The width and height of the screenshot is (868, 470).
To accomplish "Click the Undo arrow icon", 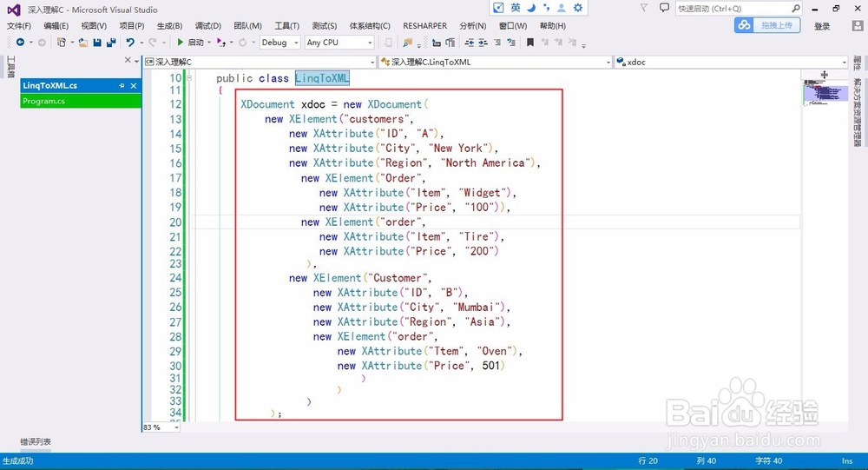I will (x=130, y=42).
